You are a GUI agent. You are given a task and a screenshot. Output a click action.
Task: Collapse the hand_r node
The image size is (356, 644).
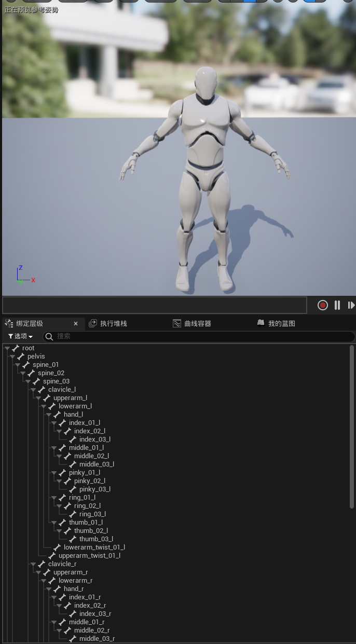pos(49,589)
